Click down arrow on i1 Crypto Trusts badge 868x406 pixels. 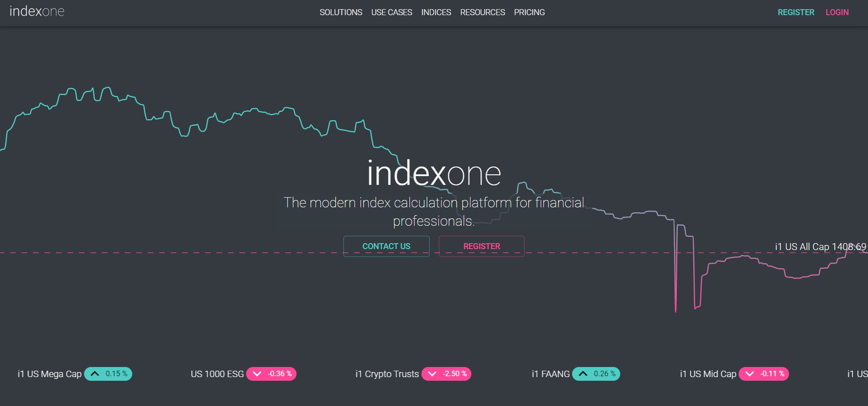click(432, 374)
